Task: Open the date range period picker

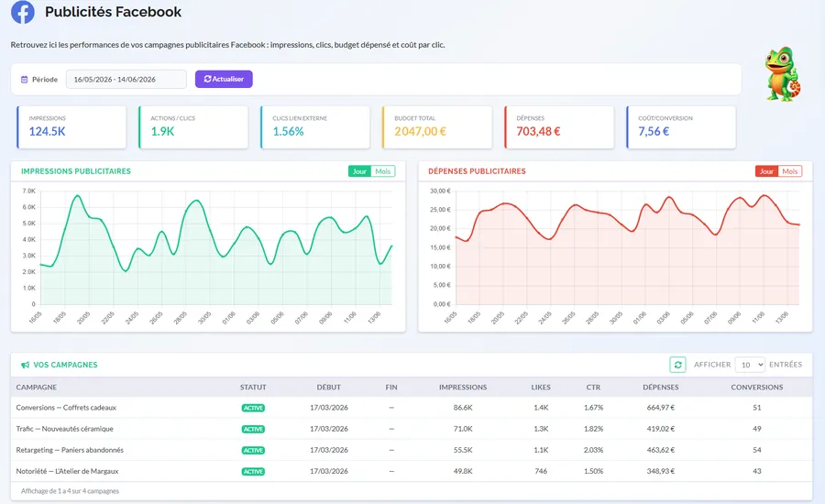Action: [x=126, y=80]
